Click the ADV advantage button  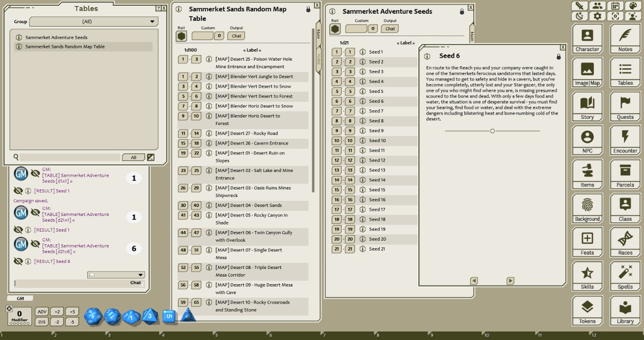(x=42, y=312)
